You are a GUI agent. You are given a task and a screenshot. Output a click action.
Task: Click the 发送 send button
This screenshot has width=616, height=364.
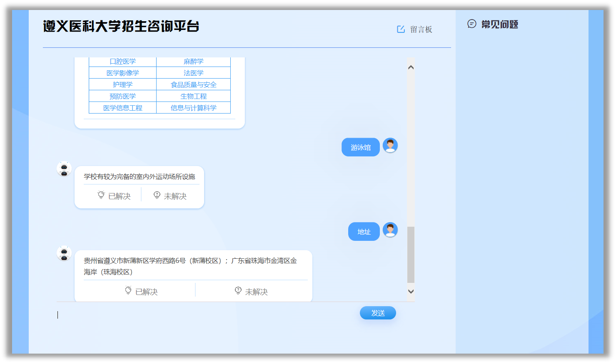tap(378, 313)
